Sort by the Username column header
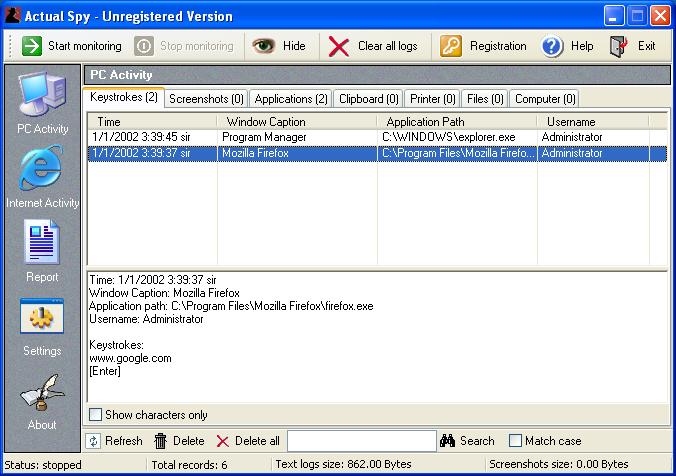 coord(593,122)
